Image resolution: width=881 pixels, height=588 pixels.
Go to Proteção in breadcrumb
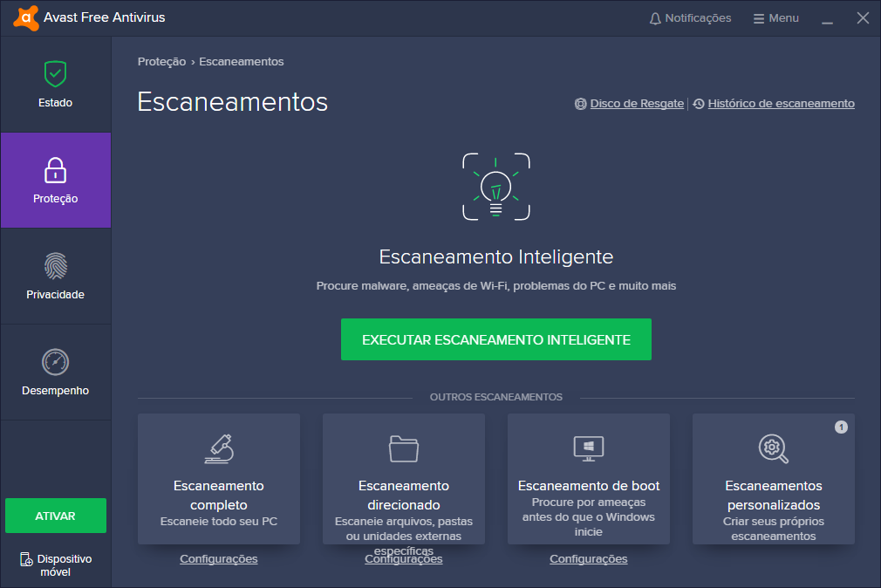pos(162,62)
